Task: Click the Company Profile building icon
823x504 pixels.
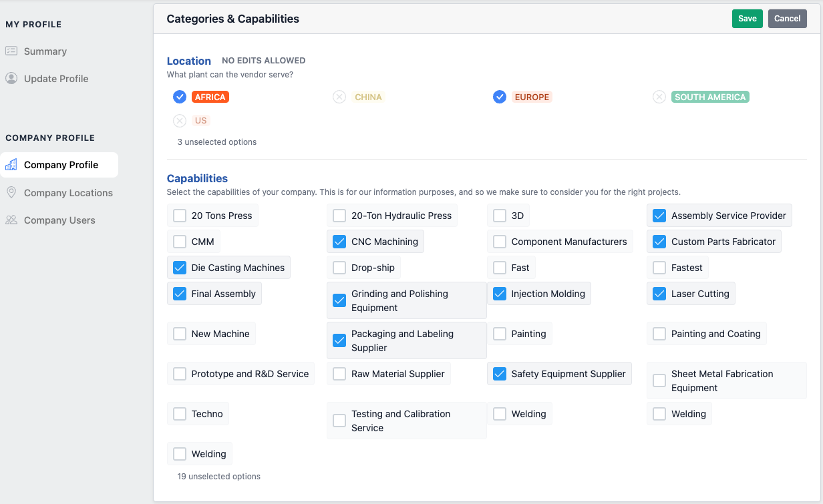Action: [x=11, y=165]
